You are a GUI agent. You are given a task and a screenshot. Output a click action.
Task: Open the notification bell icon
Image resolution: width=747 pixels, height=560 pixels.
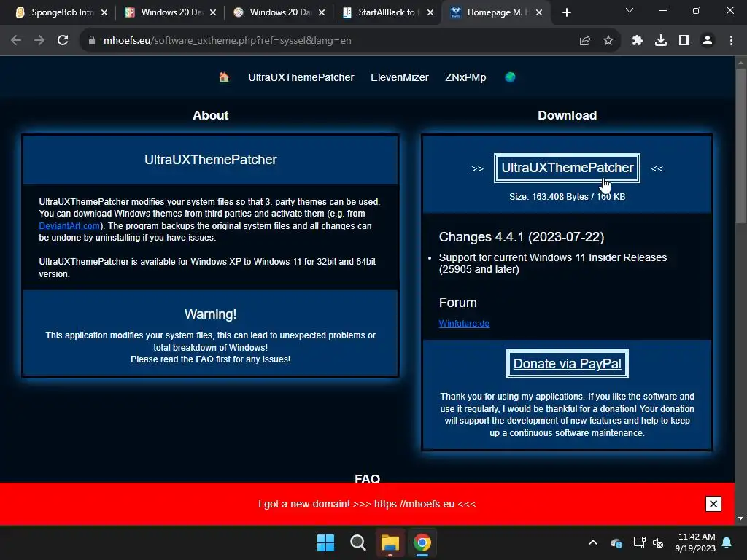(x=727, y=542)
